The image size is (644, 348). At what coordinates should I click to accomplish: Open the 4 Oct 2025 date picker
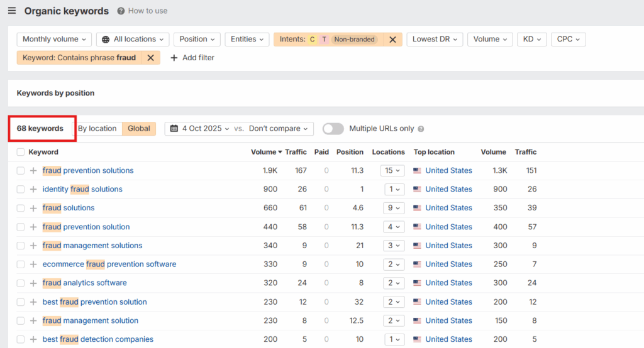click(200, 129)
